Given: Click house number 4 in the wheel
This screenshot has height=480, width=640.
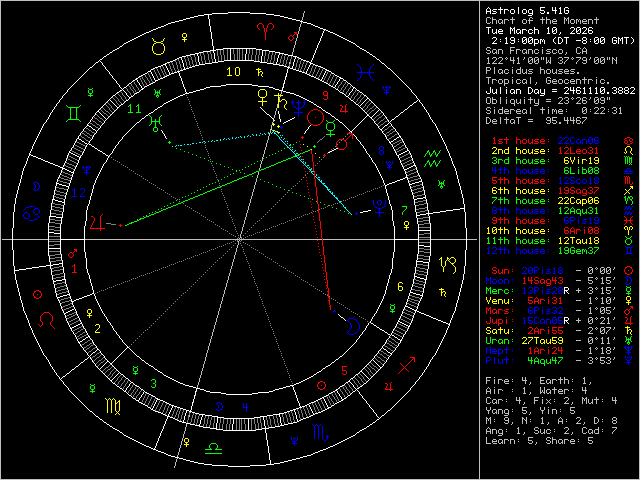Looking at the screenshot, I should tap(245, 407).
